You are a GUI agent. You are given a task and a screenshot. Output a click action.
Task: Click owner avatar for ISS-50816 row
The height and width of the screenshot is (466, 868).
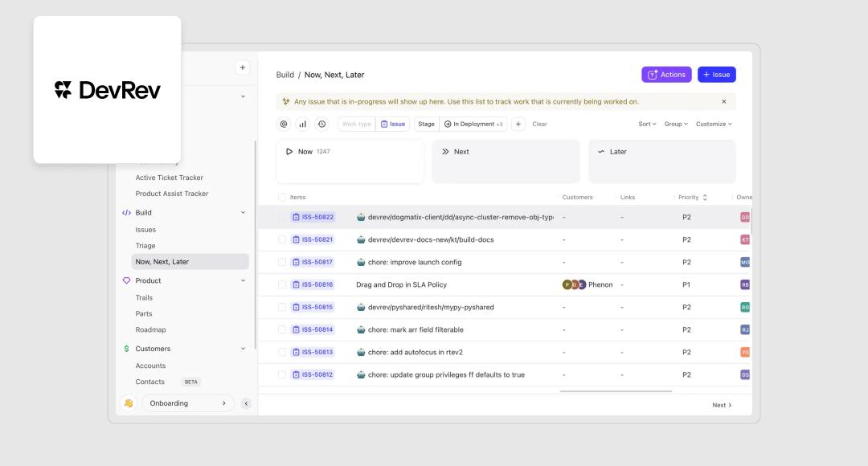(x=745, y=284)
